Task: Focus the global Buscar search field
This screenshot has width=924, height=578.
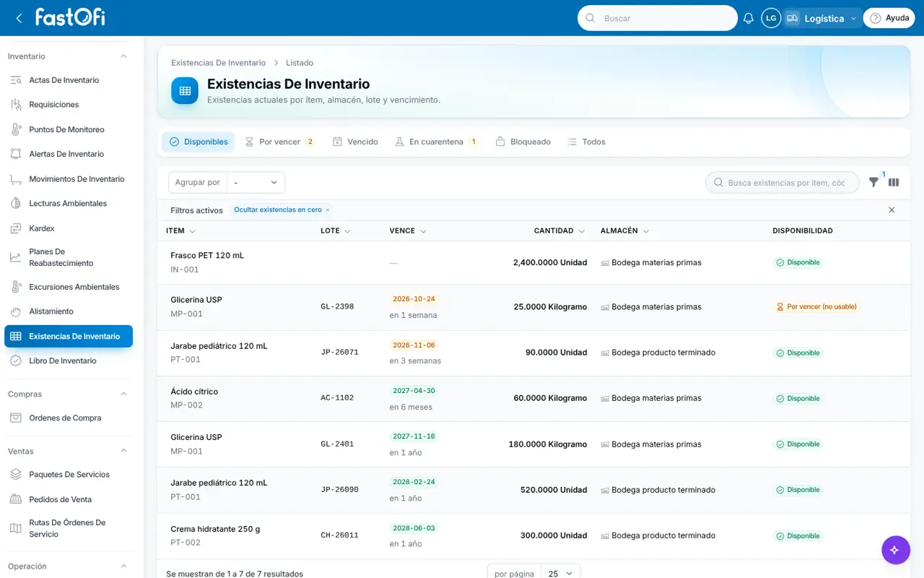Action: (x=657, y=18)
